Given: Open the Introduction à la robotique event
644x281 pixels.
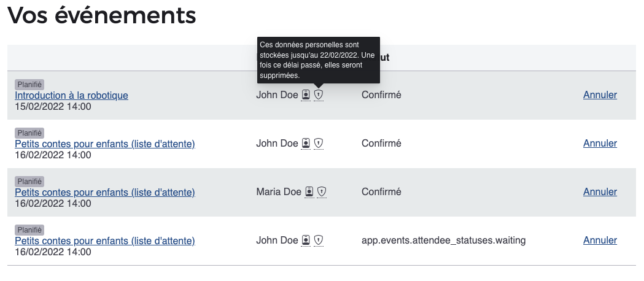Looking at the screenshot, I should tap(71, 95).
